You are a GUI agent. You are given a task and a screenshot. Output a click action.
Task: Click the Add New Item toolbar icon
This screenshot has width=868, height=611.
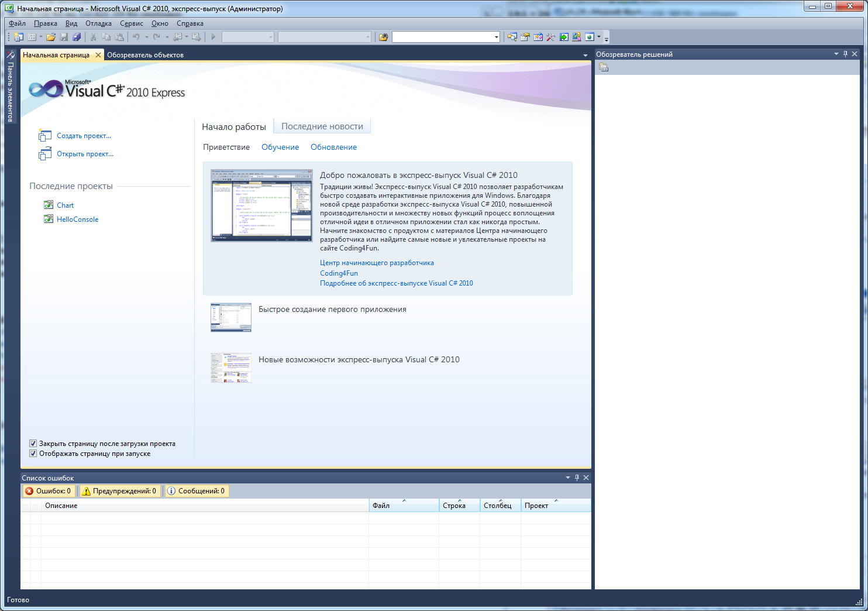(x=32, y=37)
